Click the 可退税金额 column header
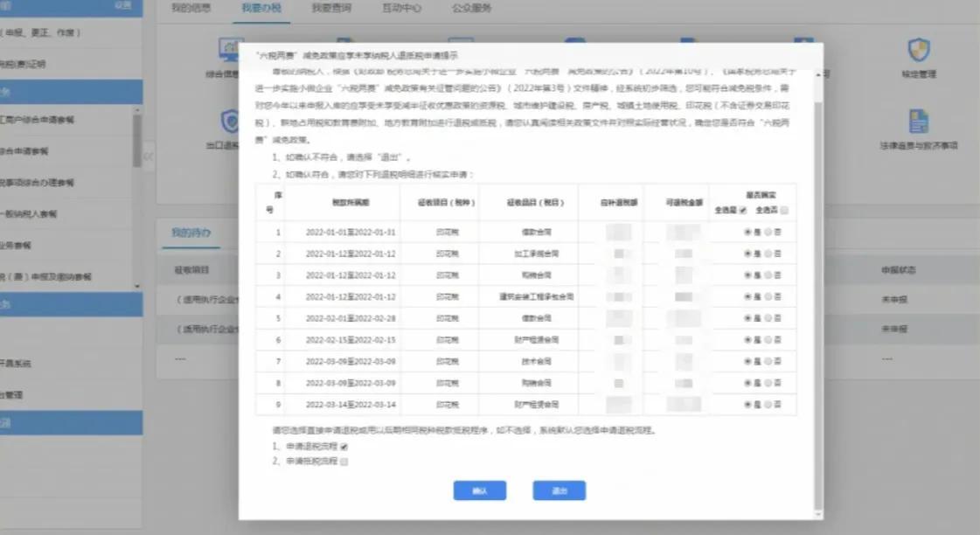The width and height of the screenshot is (980, 535). [684, 203]
